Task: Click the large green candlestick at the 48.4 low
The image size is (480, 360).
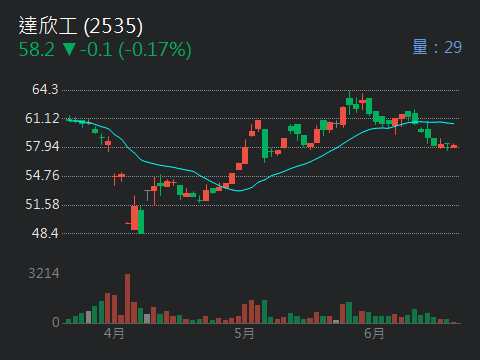Action: [x=141, y=220]
